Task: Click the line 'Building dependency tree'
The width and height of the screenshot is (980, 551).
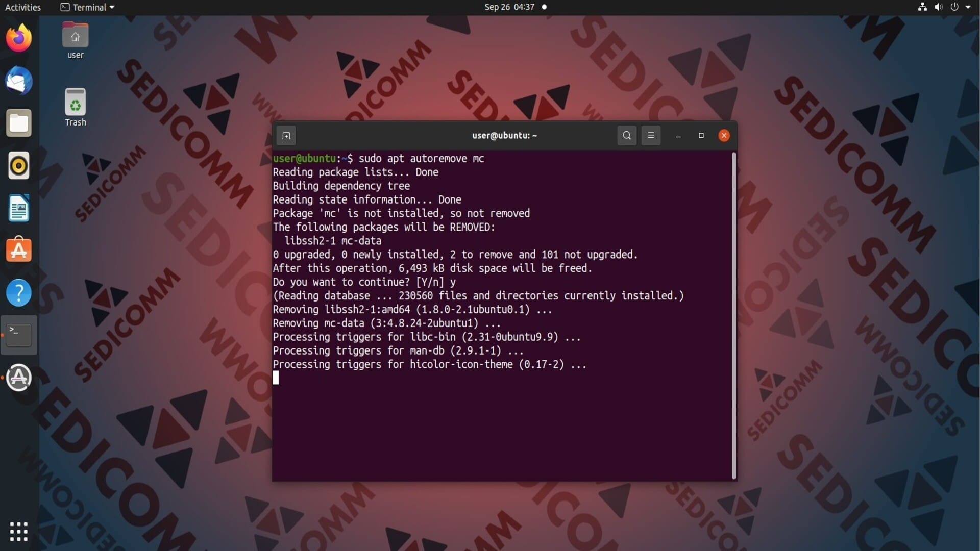Action: (341, 186)
